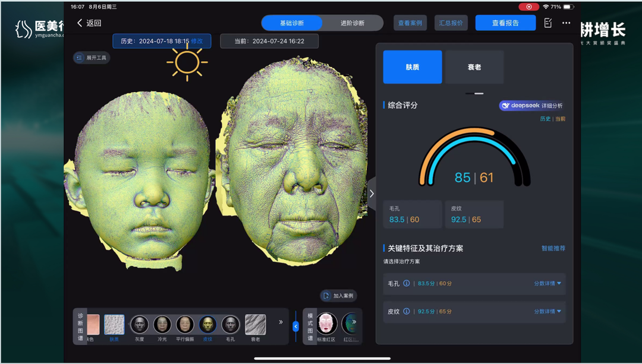
Task: Click the 加入案例 button
Action: pyautogui.click(x=339, y=296)
